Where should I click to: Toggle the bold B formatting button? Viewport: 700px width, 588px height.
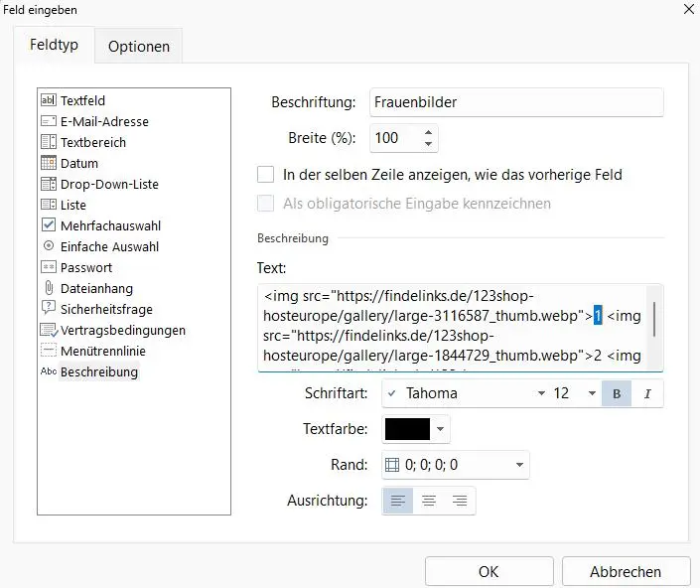[616, 393]
